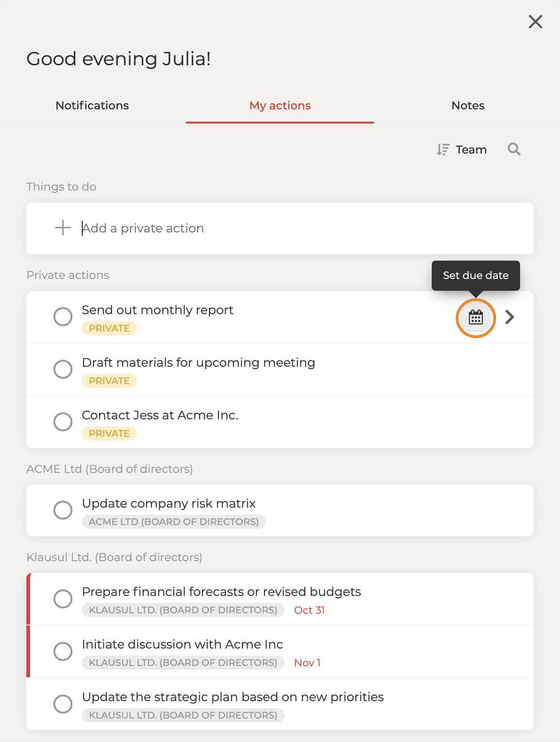The image size is (560, 742).
Task: Open the Notes tab
Action: 468,106
